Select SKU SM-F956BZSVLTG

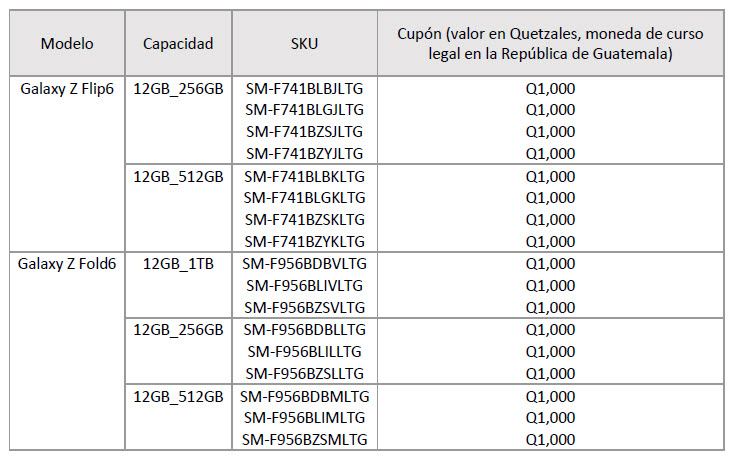(305, 307)
